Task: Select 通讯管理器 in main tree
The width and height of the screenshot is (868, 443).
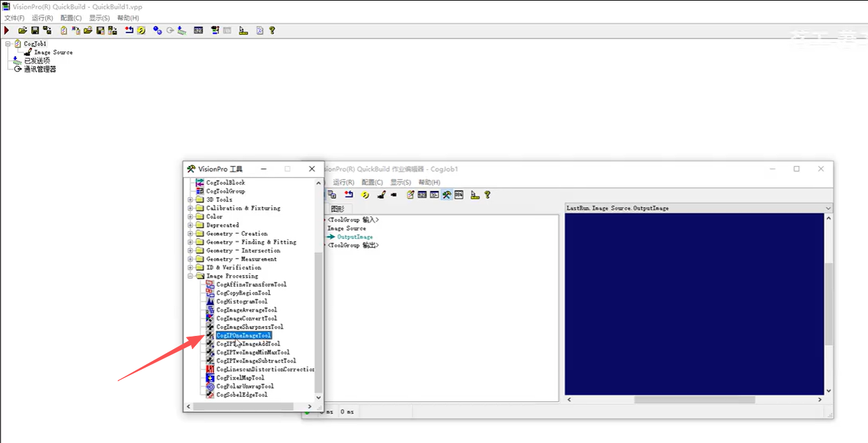Action: pos(40,69)
